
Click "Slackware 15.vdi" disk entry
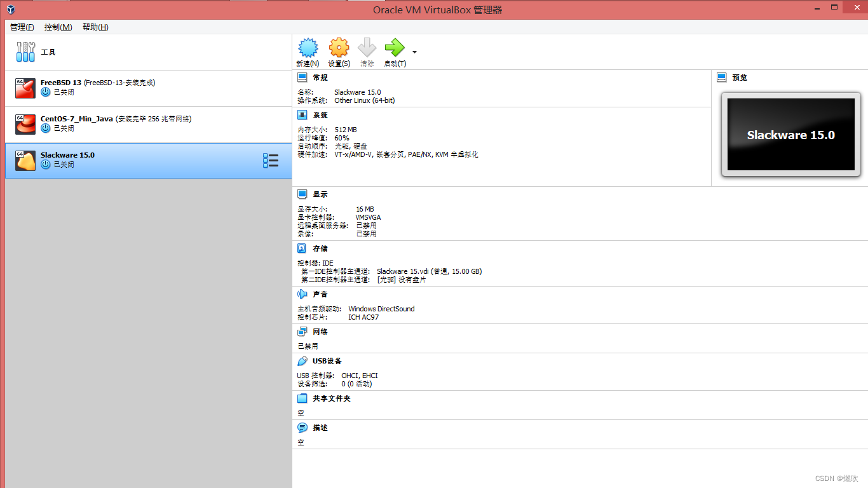[430, 271]
